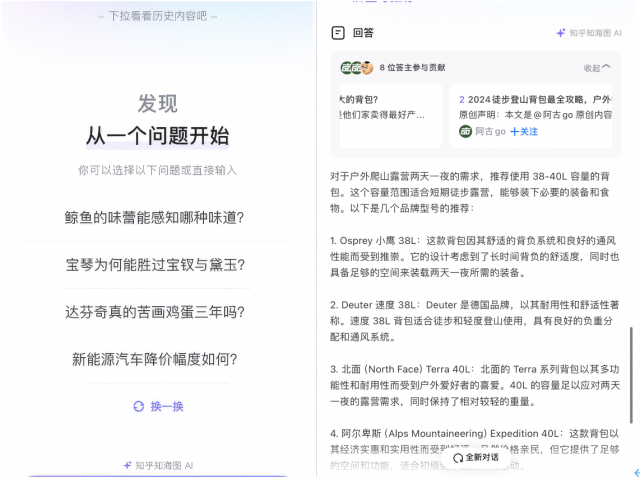Viewport: 640px width, 479px height.
Task: Select question 宝琴为何能胜过宝钗与黛玉?
Action: click(x=156, y=265)
